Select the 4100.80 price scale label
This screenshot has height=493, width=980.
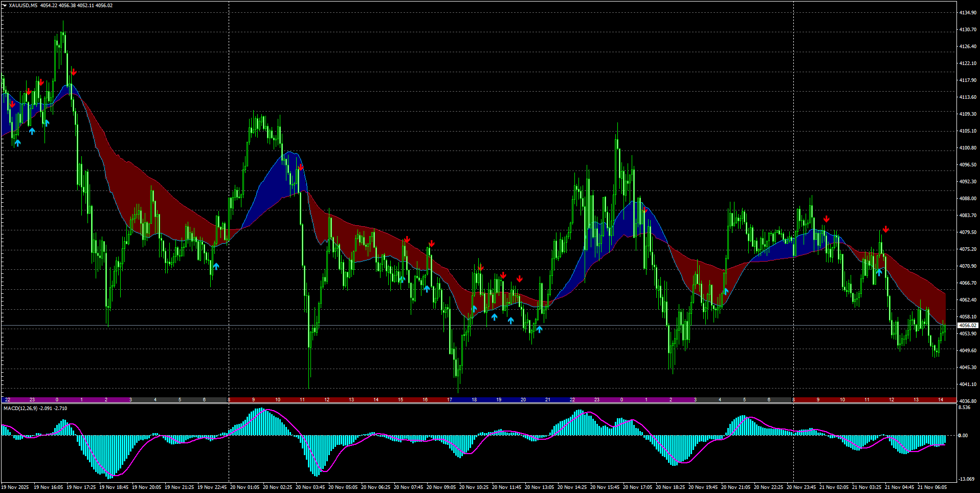click(967, 148)
